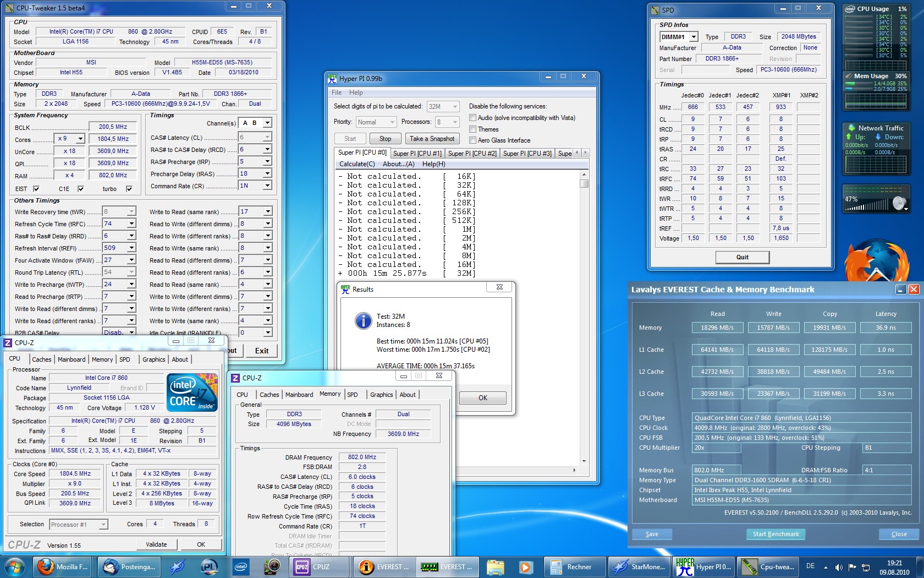Enable the Aero Glass Interface checkbox

(472, 140)
